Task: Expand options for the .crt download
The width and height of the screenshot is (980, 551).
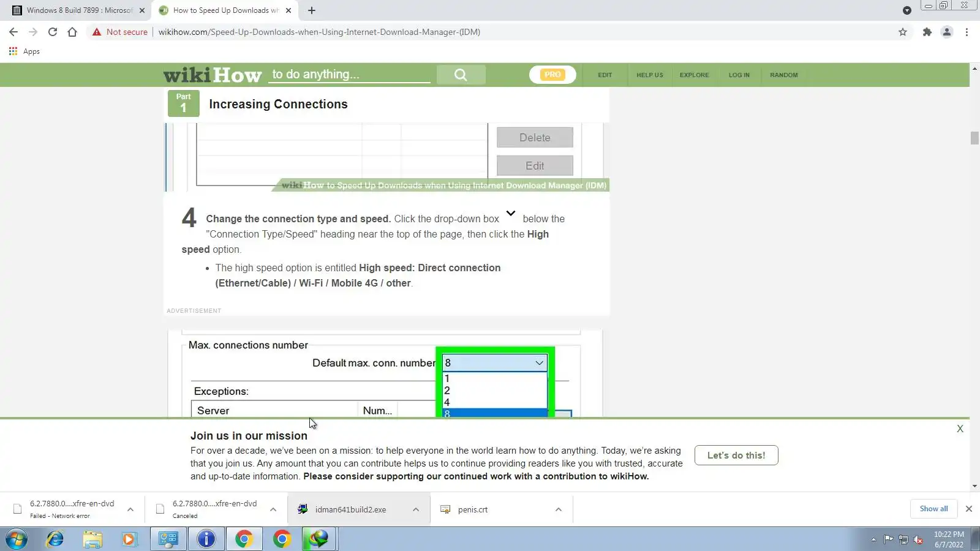Action: 559,509
